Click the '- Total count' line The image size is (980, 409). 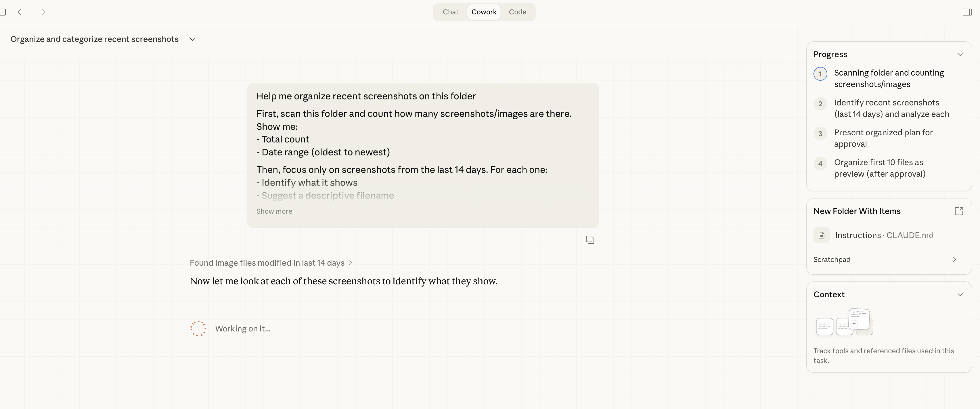[283, 139]
